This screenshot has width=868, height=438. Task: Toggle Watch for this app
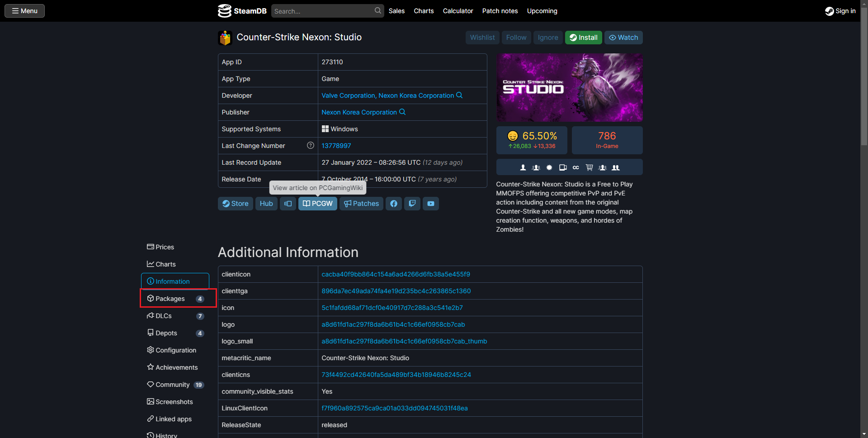[623, 38]
